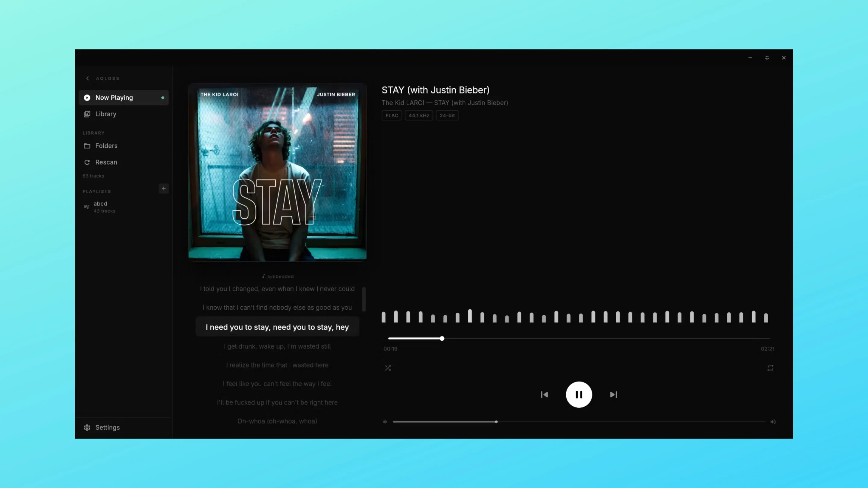Viewport: 868px width, 488px height.
Task: Click the Now Playing play-circle icon
Action: tap(87, 98)
